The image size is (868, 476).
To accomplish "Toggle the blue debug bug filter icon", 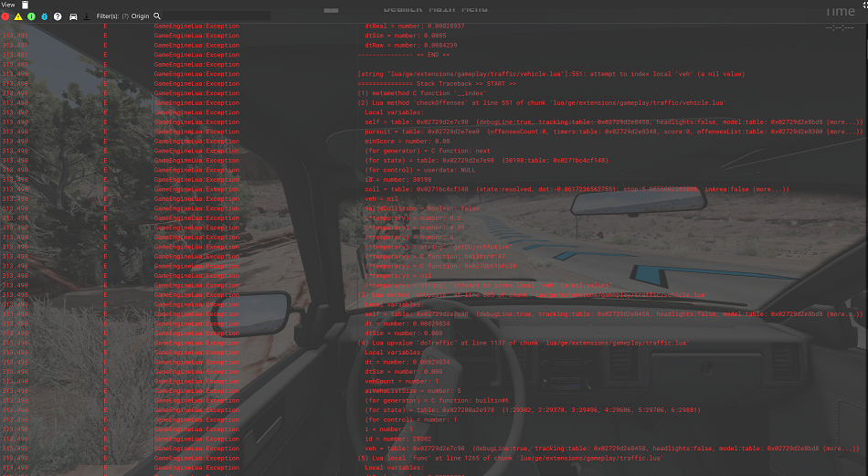I will [45, 16].
